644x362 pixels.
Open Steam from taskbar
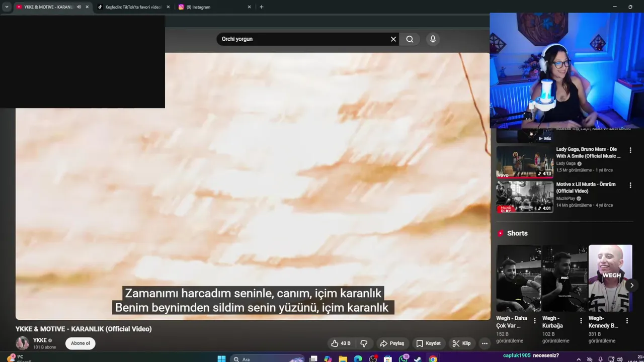pyautogui.click(x=418, y=359)
